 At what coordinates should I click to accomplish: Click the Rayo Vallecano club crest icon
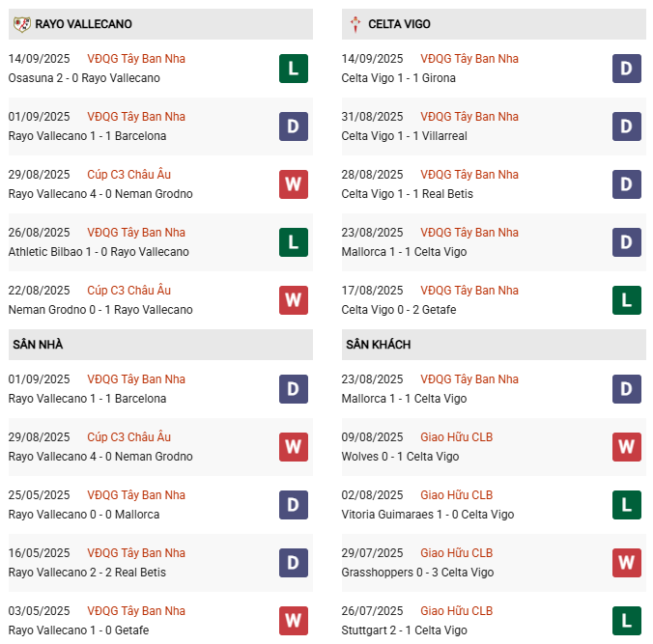pos(21,24)
